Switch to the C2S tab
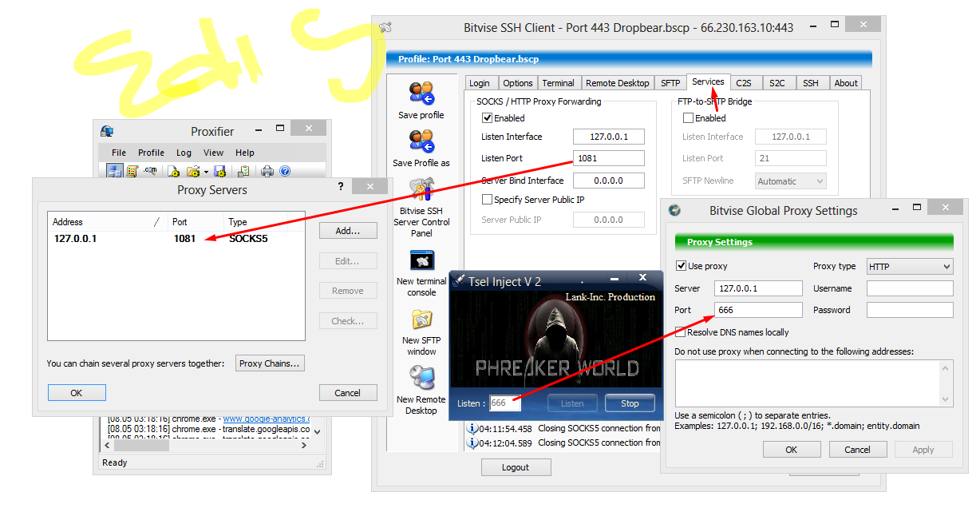 744,83
